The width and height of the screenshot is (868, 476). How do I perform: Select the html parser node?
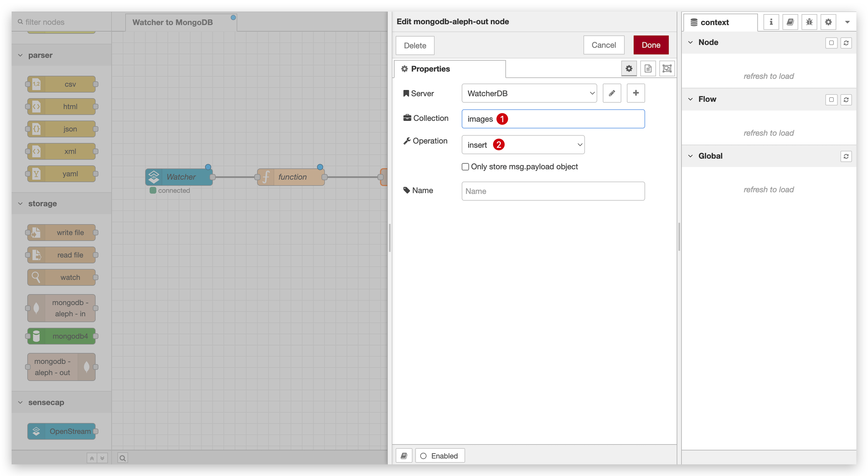click(62, 106)
